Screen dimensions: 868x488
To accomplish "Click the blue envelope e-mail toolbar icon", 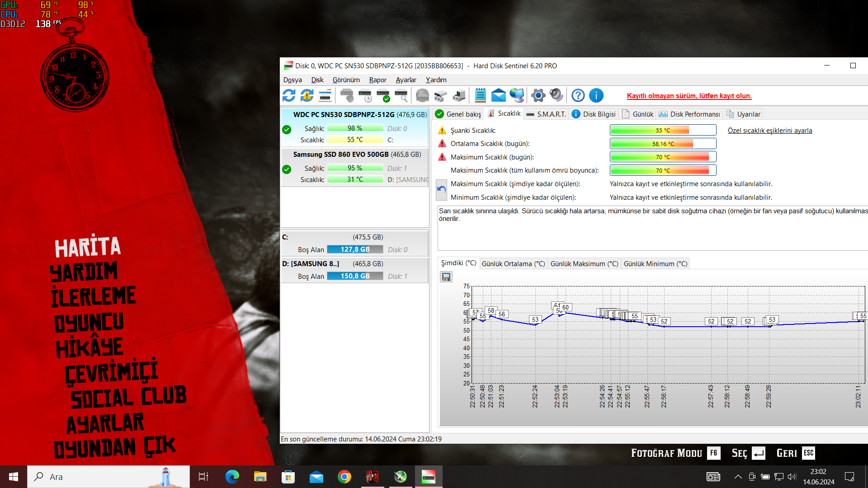I will 498,96.
